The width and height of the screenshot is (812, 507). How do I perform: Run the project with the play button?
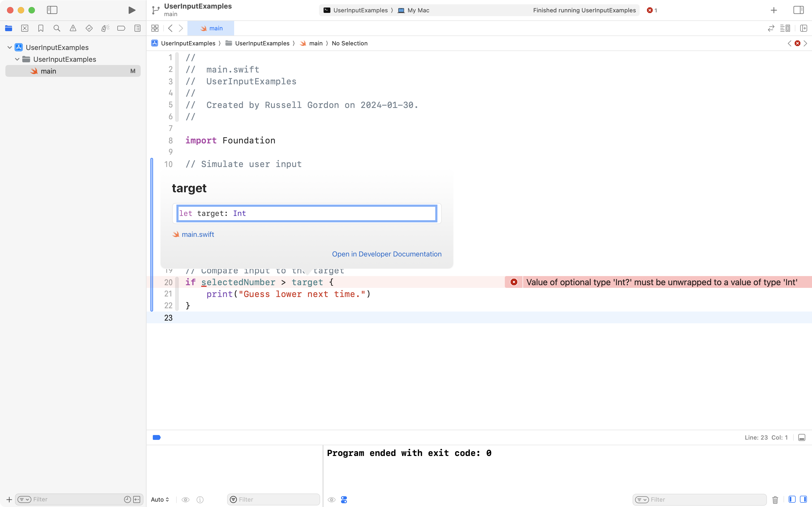131,10
